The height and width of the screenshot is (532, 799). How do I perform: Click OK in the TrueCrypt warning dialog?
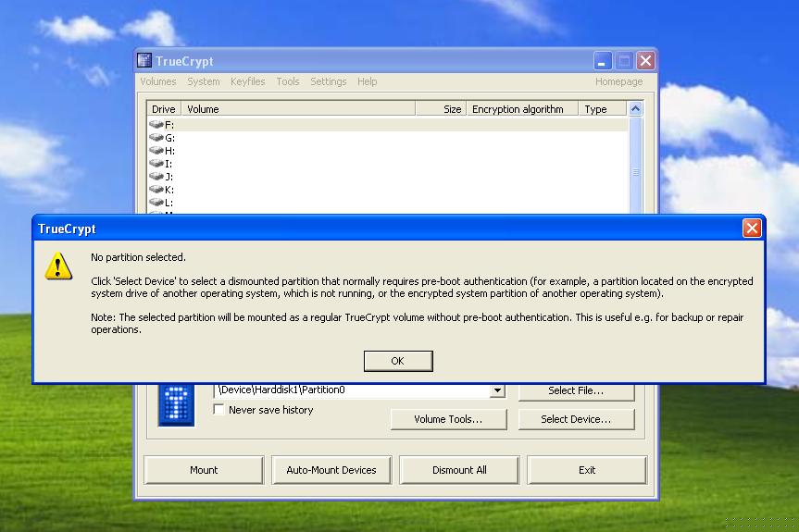point(398,361)
